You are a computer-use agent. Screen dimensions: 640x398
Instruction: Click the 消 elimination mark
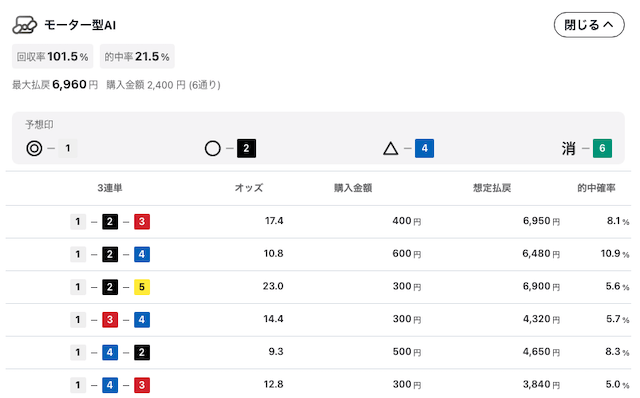pyautogui.click(x=569, y=148)
